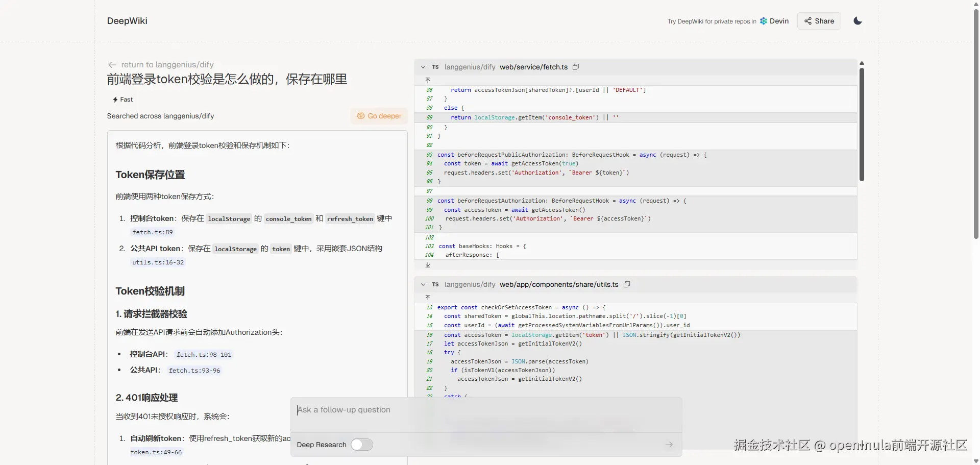Expand lines below fetch.ts snippet
This screenshot has height=465, width=980.
point(428,265)
